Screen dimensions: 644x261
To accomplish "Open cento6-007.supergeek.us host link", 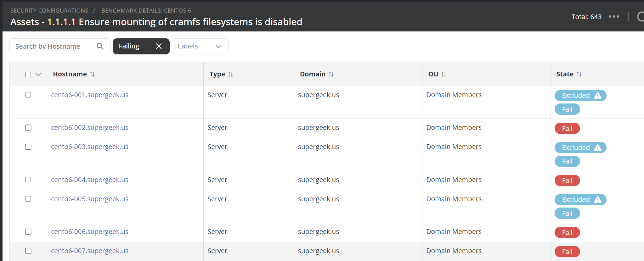I will [x=90, y=251].
